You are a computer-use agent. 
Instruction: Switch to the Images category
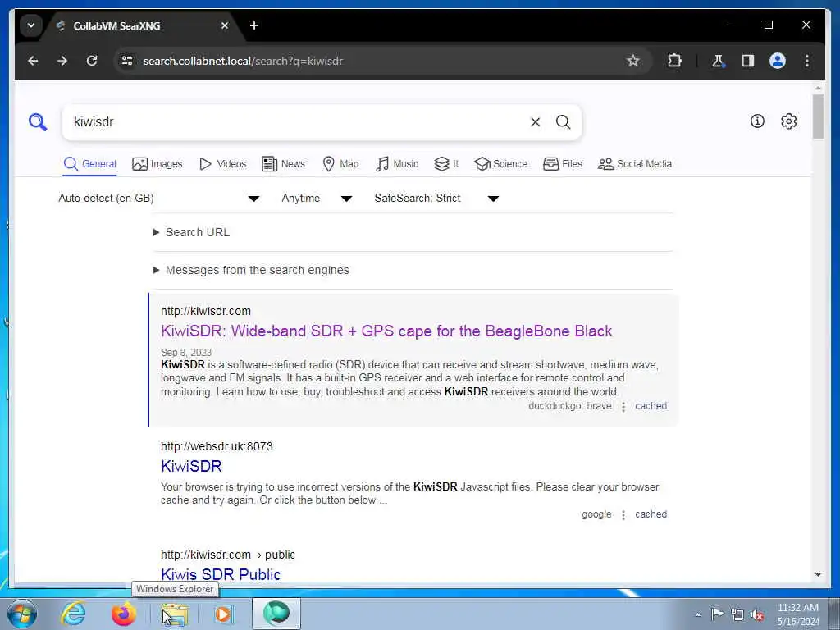tap(157, 164)
